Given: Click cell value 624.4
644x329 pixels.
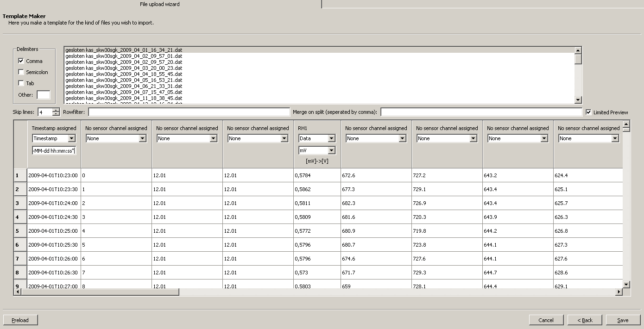Looking at the screenshot, I should pyautogui.click(x=588, y=175).
